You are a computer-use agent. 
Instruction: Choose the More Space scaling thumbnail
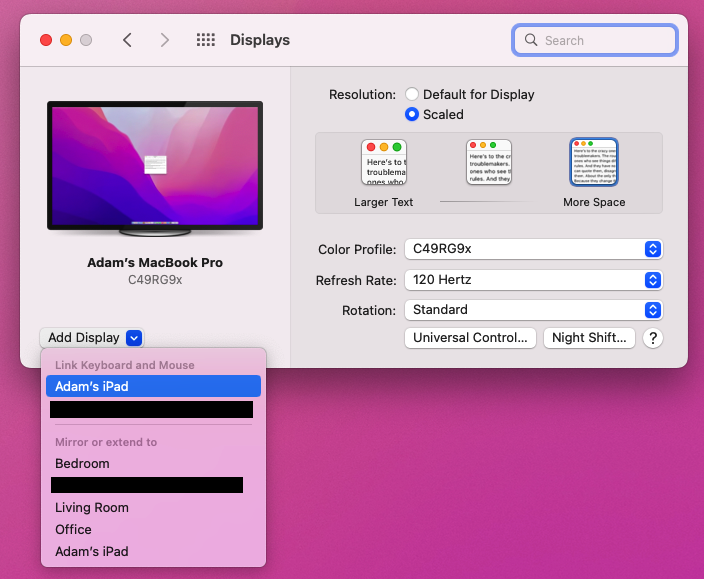tap(594, 162)
